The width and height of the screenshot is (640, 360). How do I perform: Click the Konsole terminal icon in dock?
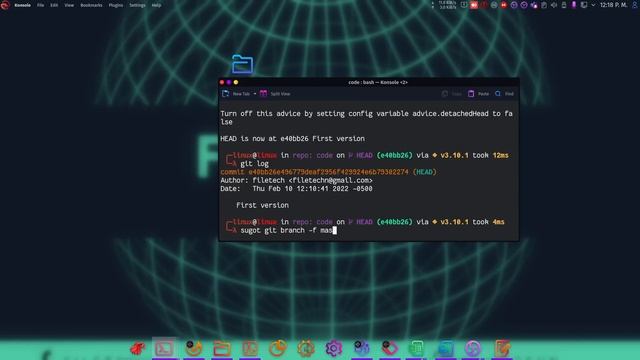pos(164,348)
